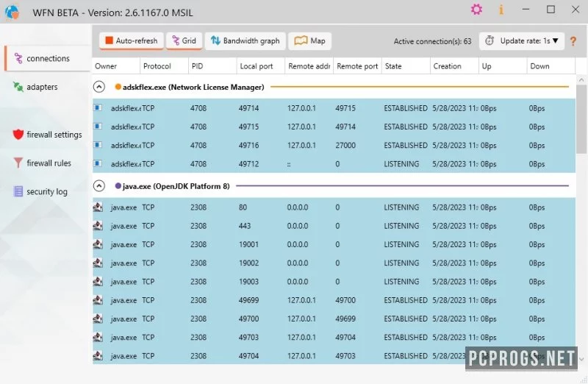The width and height of the screenshot is (588, 384).
Task: Select java icon on local port 19003 row
Action: pyautogui.click(x=98, y=281)
